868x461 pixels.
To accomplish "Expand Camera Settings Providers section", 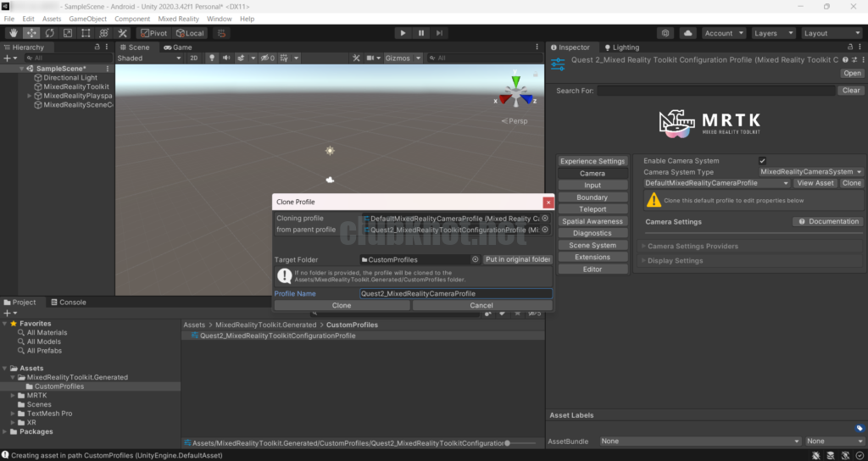I will pyautogui.click(x=693, y=247).
